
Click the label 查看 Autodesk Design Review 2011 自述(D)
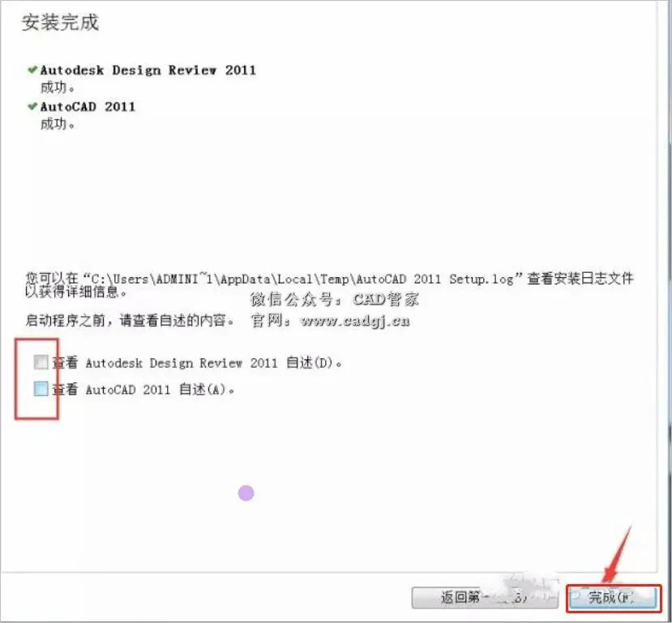pyautogui.click(x=197, y=363)
